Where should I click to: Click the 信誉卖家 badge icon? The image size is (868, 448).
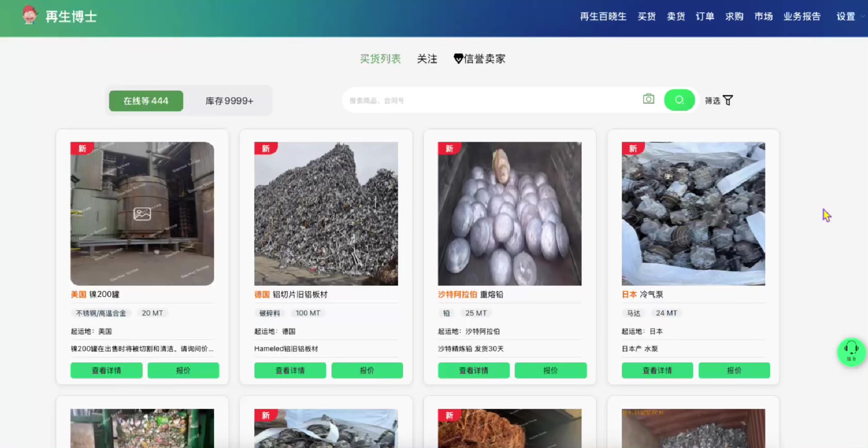458,59
